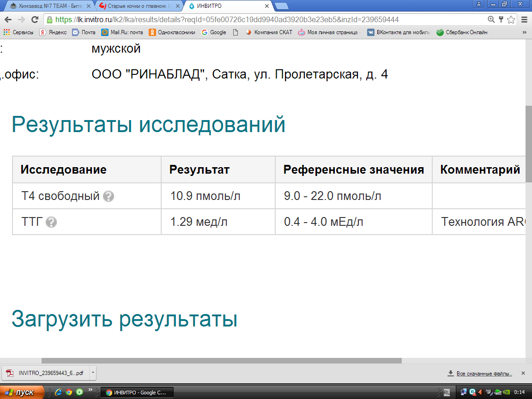Image resolution: width=532 pixels, height=399 pixels.
Task: Close the Химзавод №7 TEAM tab
Action: tap(89, 6)
